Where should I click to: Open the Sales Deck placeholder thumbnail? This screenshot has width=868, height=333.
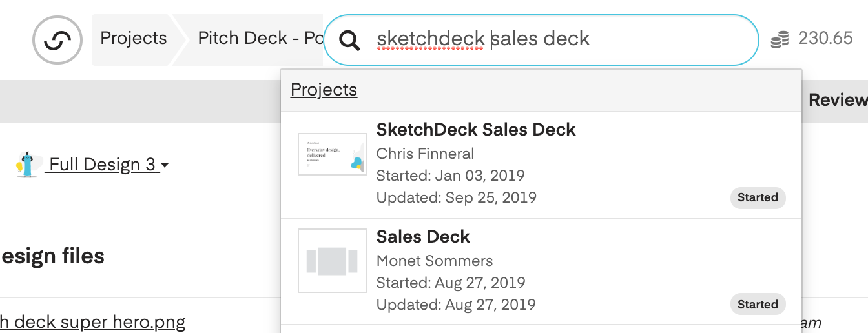click(x=333, y=261)
